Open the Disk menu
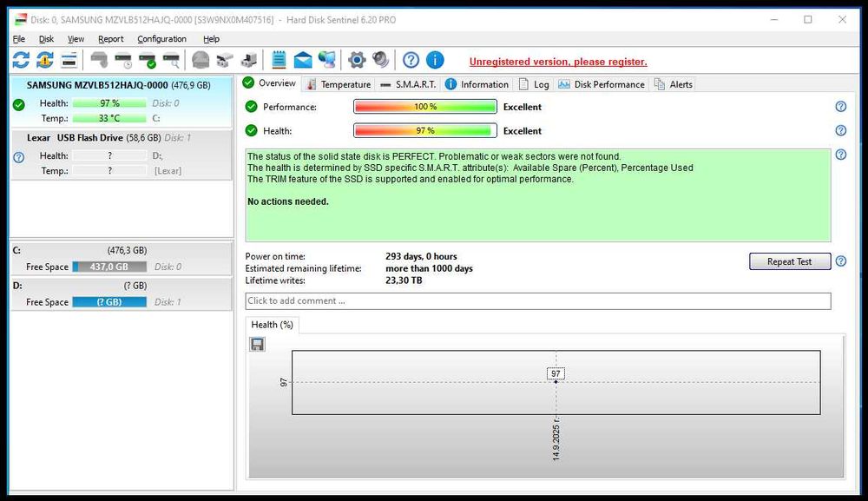The image size is (868, 501). (x=47, y=39)
